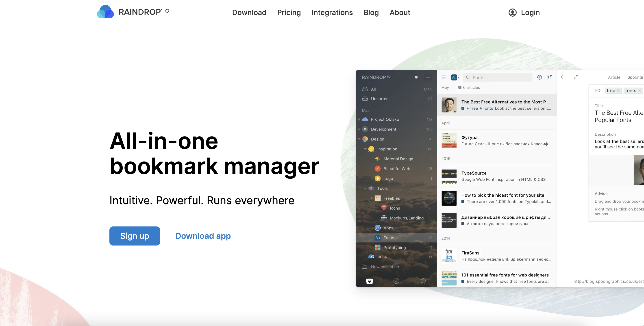Collapse the Tools collection
Image resolution: width=644 pixels, height=326 pixels.
coord(365,189)
